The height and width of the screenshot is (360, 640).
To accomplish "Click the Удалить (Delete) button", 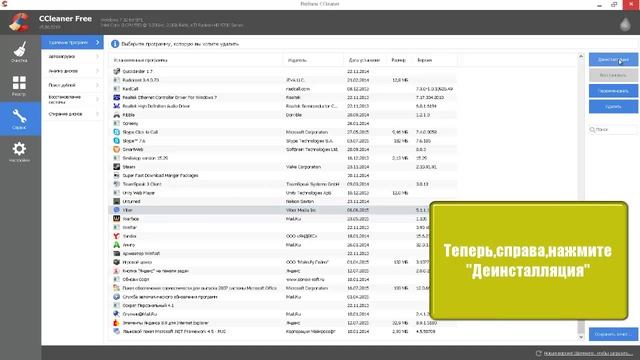I will pyautogui.click(x=613, y=107).
